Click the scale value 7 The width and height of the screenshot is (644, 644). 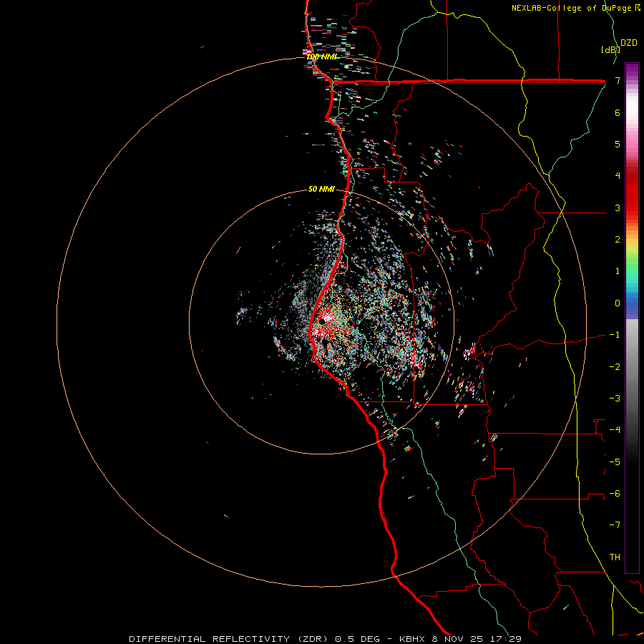click(x=618, y=80)
